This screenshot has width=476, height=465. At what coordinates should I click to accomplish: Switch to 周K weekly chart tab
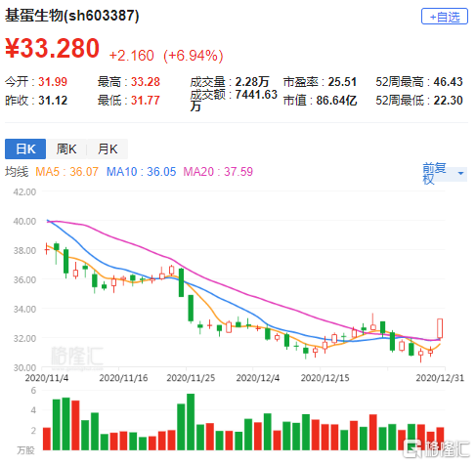pyautogui.click(x=66, y=149)
